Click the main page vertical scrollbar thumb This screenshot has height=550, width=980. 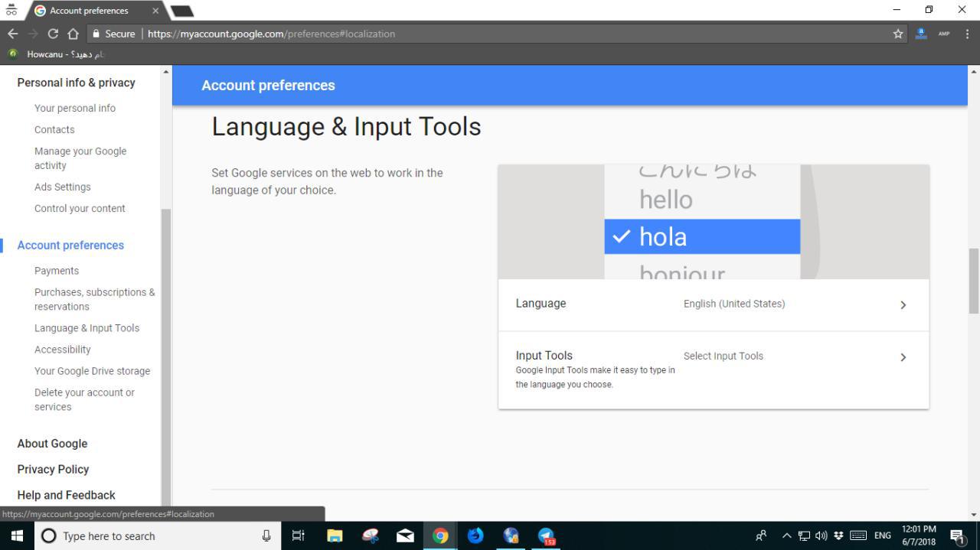(x=974, y=280)
